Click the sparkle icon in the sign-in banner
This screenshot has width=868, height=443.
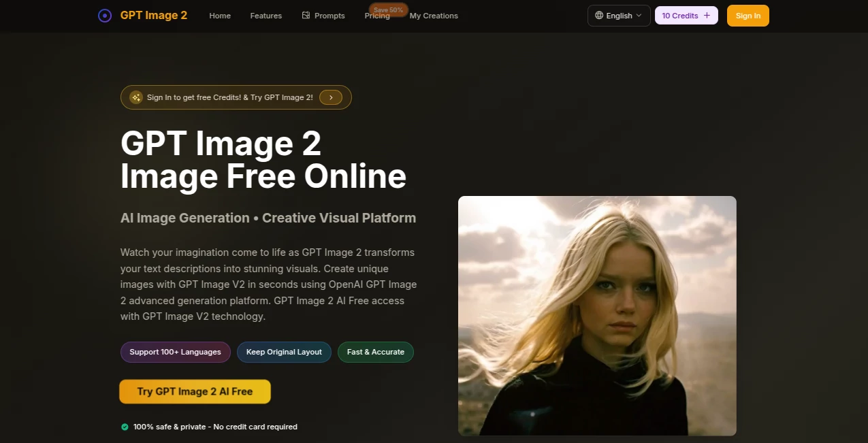(138, 97)
